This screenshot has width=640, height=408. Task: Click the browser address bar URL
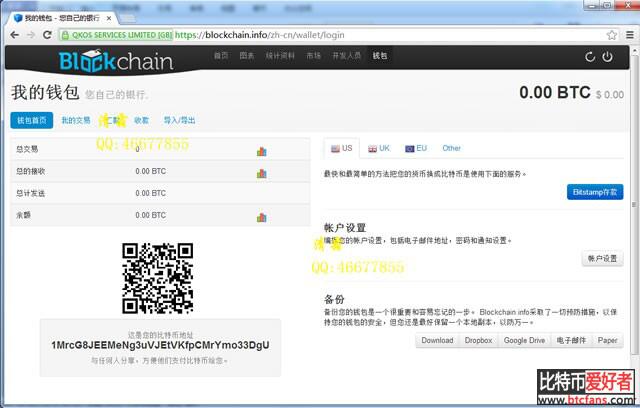coord(260,35)
